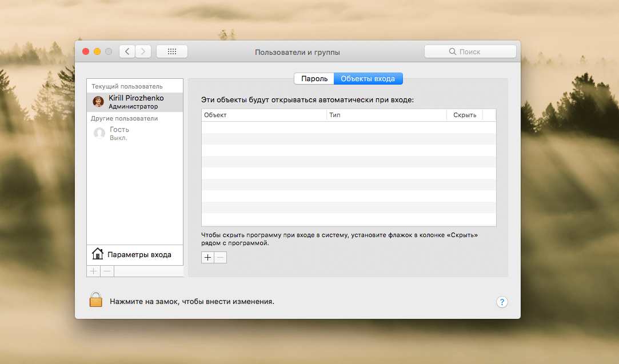Open help via the question mark button
619x364 pixels.
(502, 302)
